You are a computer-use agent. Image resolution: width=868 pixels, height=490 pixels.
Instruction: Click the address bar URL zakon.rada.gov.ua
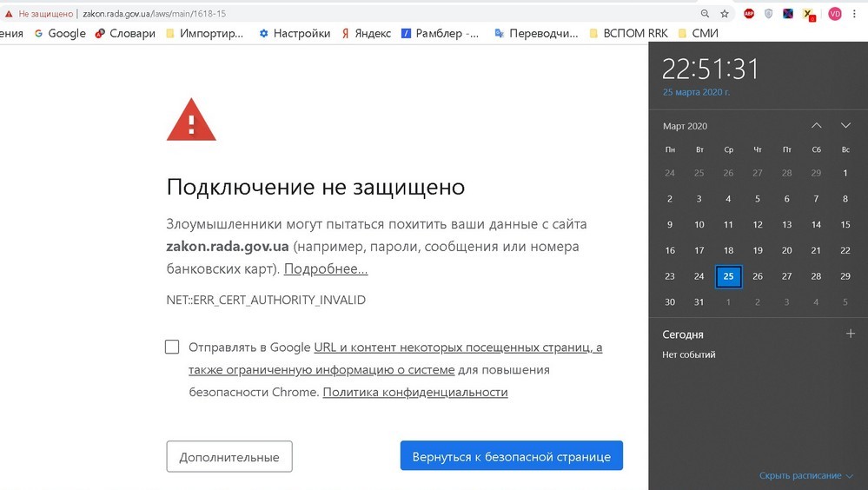(155, 14)
